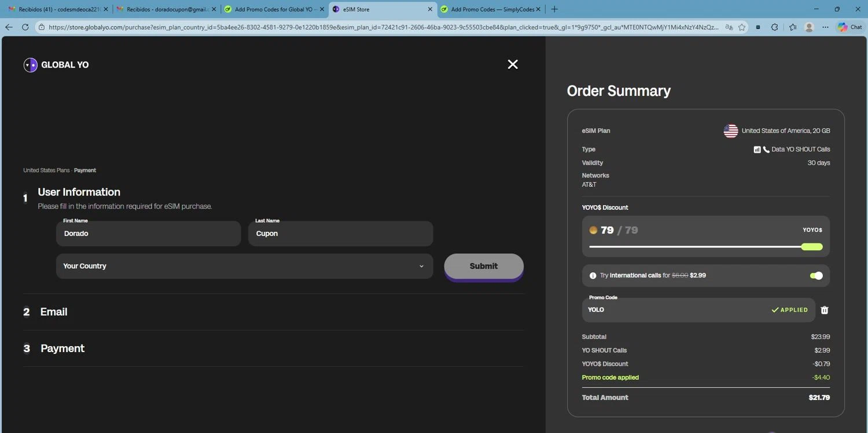Click in the Last Name field
The width and height of the screenshot is (868, 433).
pos(341,234)
